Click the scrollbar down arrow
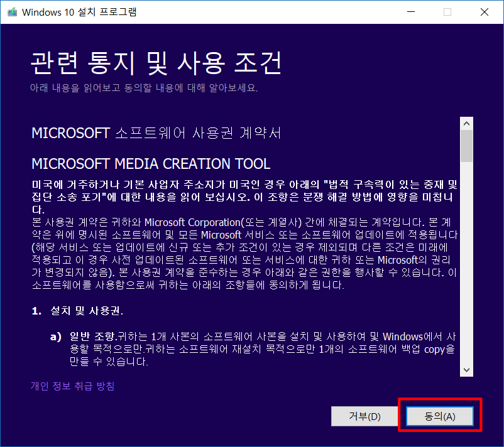This screenshot has height=447, width=504. click(466, 370)
